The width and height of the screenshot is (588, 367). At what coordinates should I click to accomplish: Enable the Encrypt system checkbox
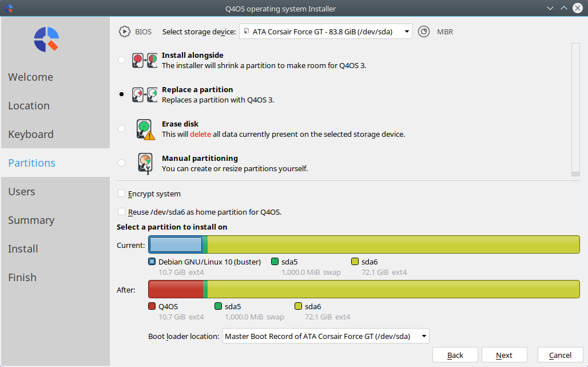click(121, 194)
